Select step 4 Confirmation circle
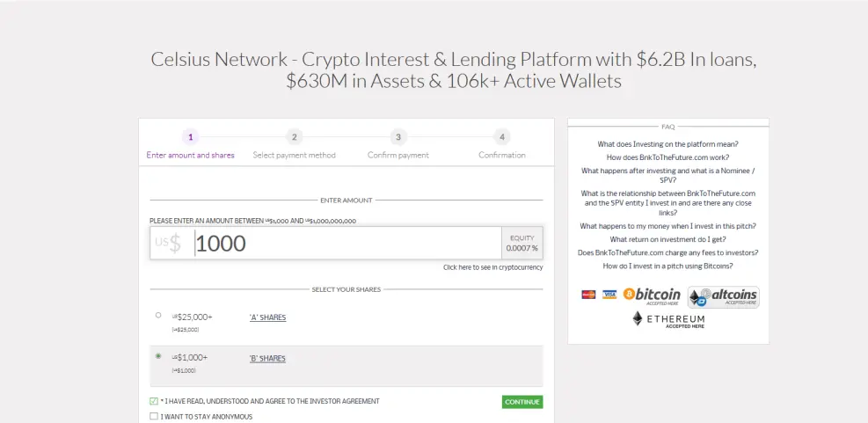Screen dimensions: 868x423 click(502, 137)
